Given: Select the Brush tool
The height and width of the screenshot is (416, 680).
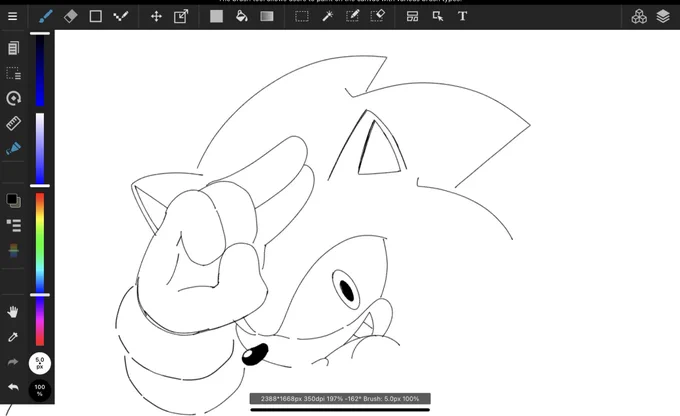Looking at the screenshot, I should 46,16.
